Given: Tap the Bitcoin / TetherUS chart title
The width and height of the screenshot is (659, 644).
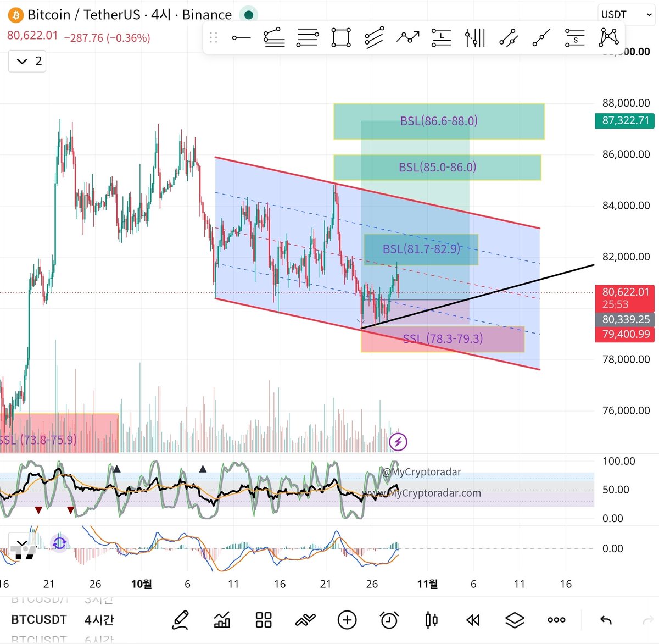Looking at the screenshot, I should tap(129, 15).
